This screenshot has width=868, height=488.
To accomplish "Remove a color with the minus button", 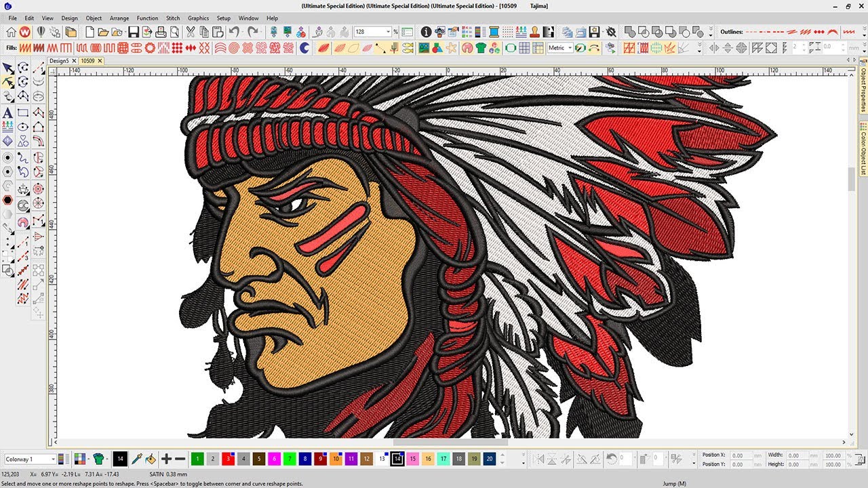I will 180,459.
